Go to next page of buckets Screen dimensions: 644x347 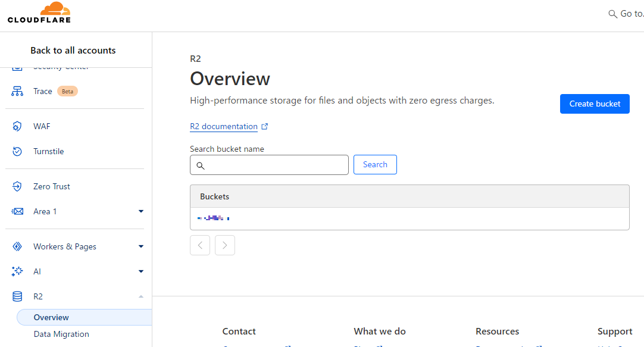224,245
